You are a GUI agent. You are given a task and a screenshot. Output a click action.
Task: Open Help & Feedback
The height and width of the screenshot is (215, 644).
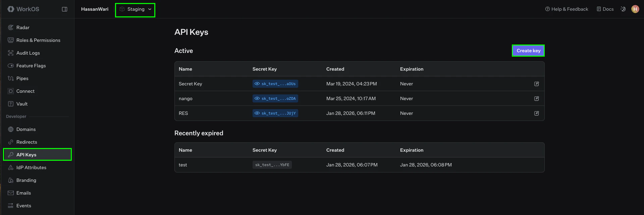coord(567,9)
